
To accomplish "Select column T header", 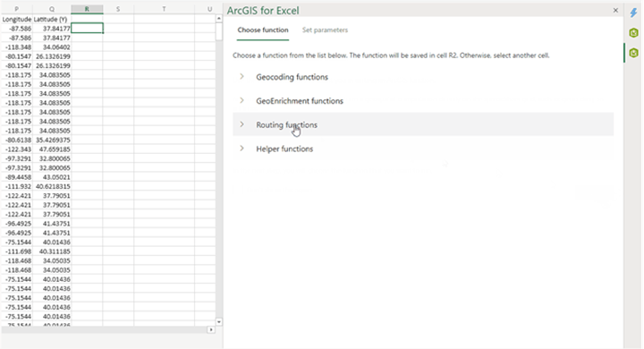I will pos(164,9).
